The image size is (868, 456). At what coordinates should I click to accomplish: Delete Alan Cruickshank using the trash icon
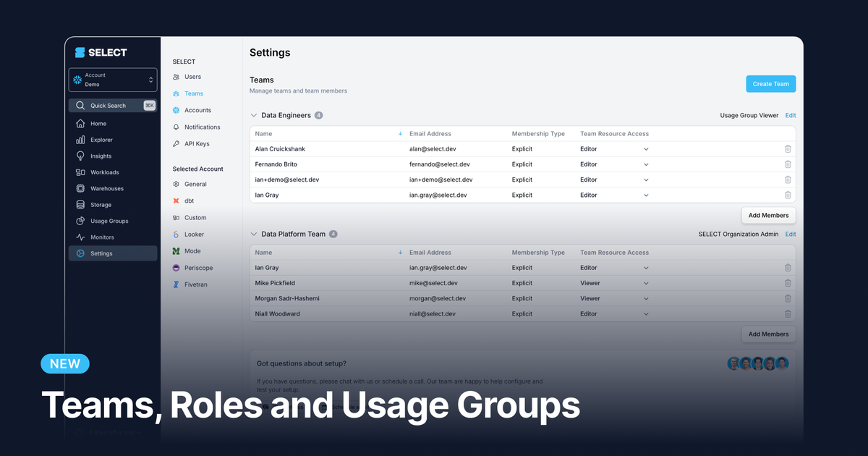(x=788, y=148)
